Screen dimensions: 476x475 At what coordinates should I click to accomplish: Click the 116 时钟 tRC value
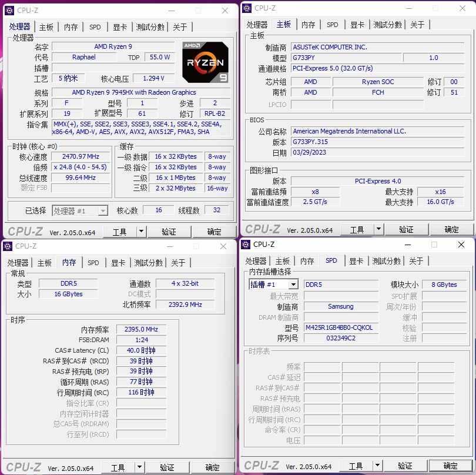141,392
